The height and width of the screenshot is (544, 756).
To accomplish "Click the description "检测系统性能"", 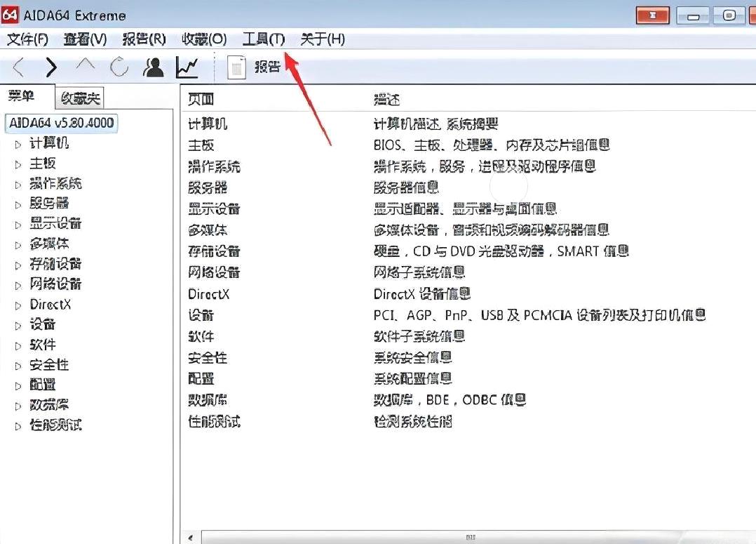I will pos(412,421).
